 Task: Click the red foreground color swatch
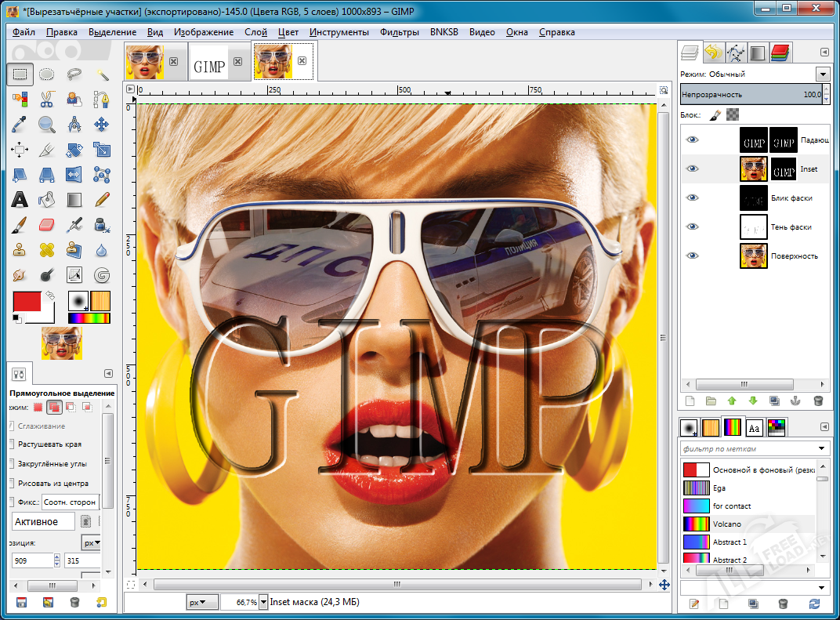pyautogui.click(x=27, y=300)
